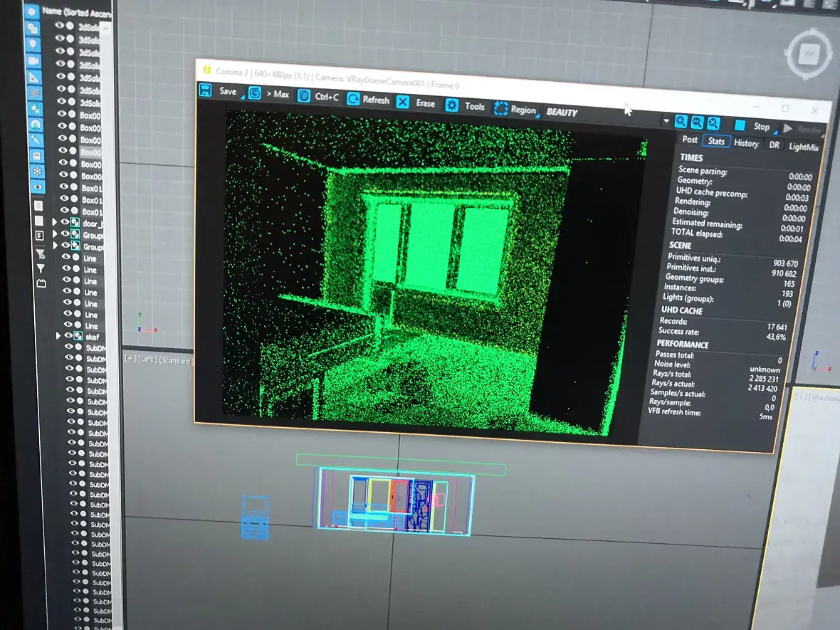Click the Refresh circular arrow icon
The height and width of the screenshot is (630, 840).
pos(353,98)
